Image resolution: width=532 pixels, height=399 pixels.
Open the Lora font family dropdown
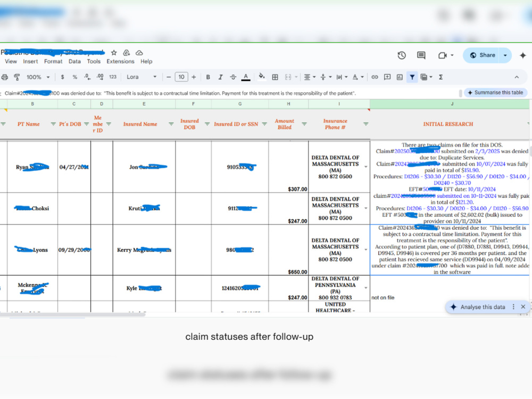[142, 77]
